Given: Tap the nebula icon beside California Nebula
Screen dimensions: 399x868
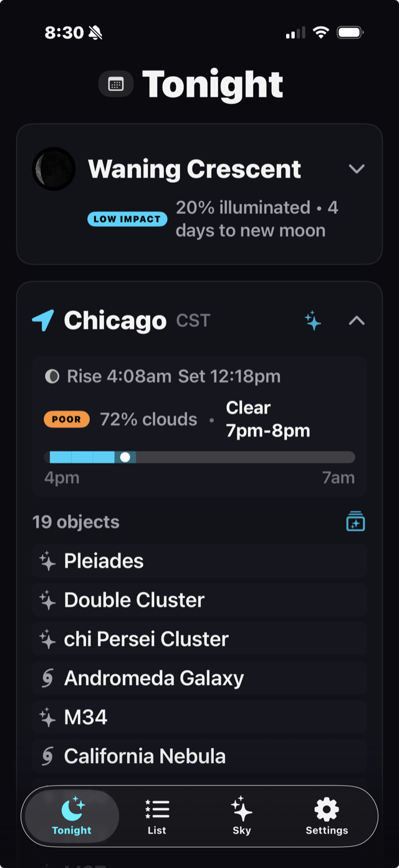Looking at the screenshot, I should coord(46,756).
